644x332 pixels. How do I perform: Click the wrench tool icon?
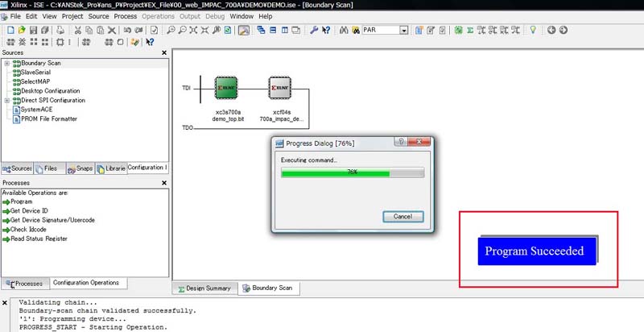click(x=314, y=30)
